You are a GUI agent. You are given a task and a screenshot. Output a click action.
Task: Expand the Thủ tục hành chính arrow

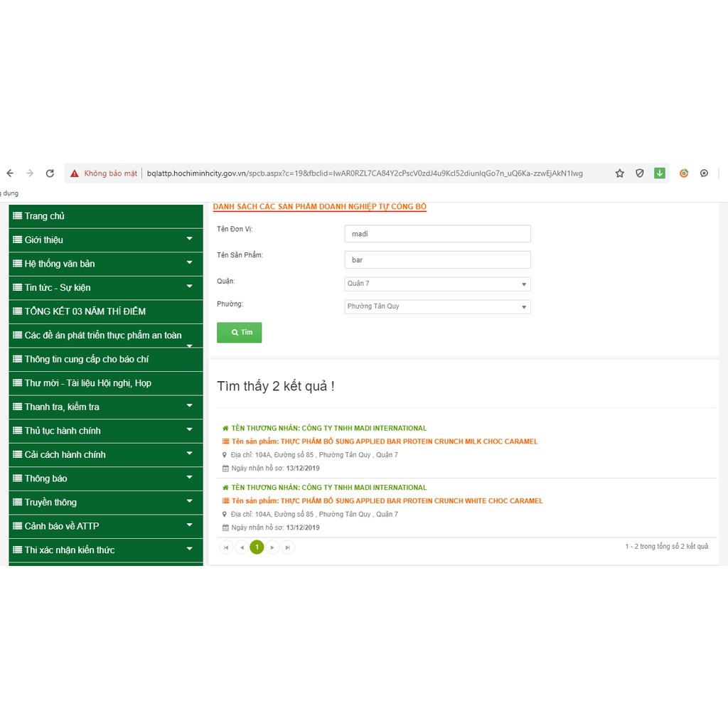pos(189,429)
